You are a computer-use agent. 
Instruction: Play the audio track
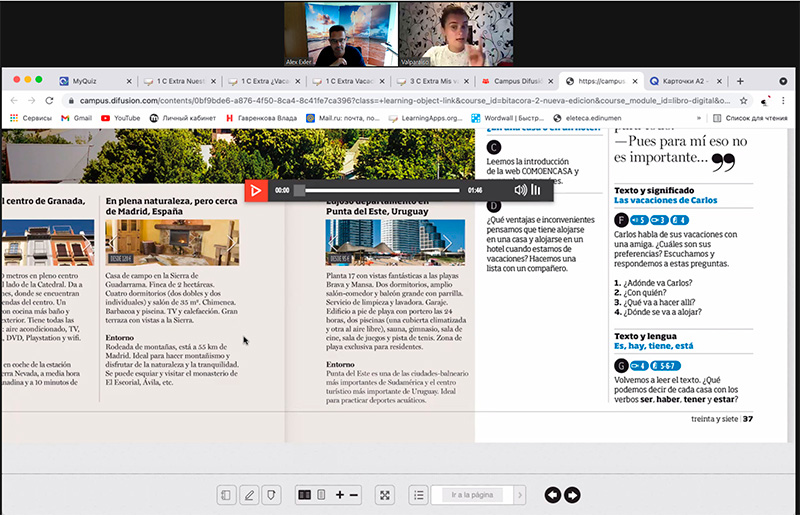tap(257, 189)
